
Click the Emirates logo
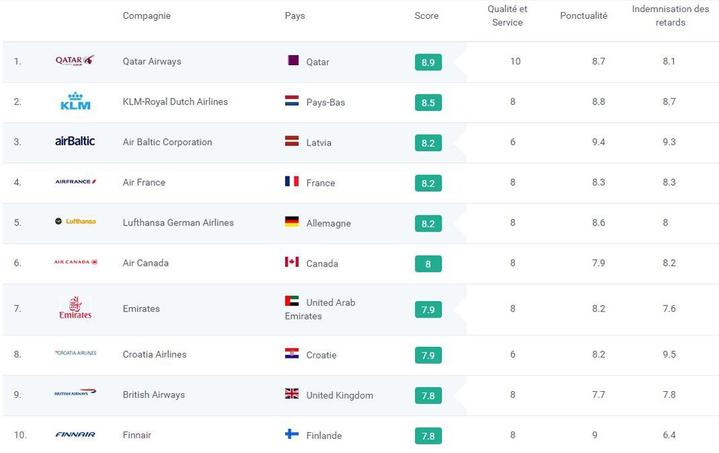coord(75,308)
